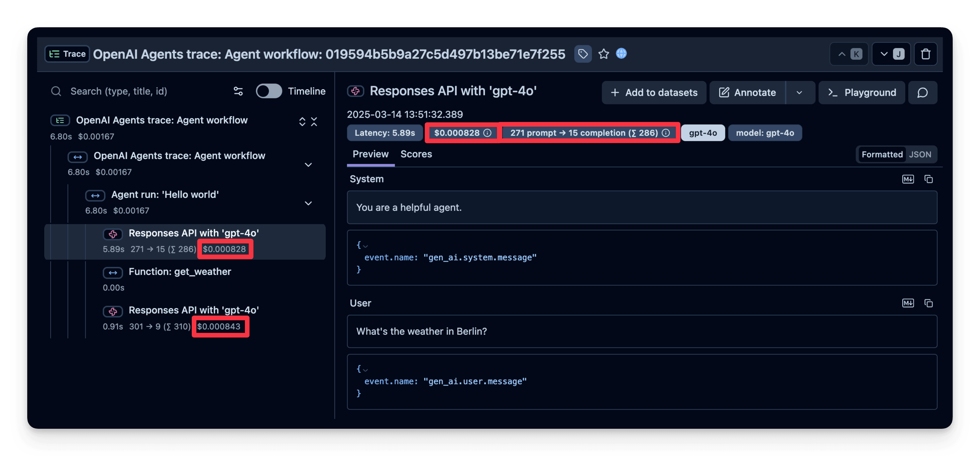
Task: Click the globe publish icon
Action: coord(621,53)
